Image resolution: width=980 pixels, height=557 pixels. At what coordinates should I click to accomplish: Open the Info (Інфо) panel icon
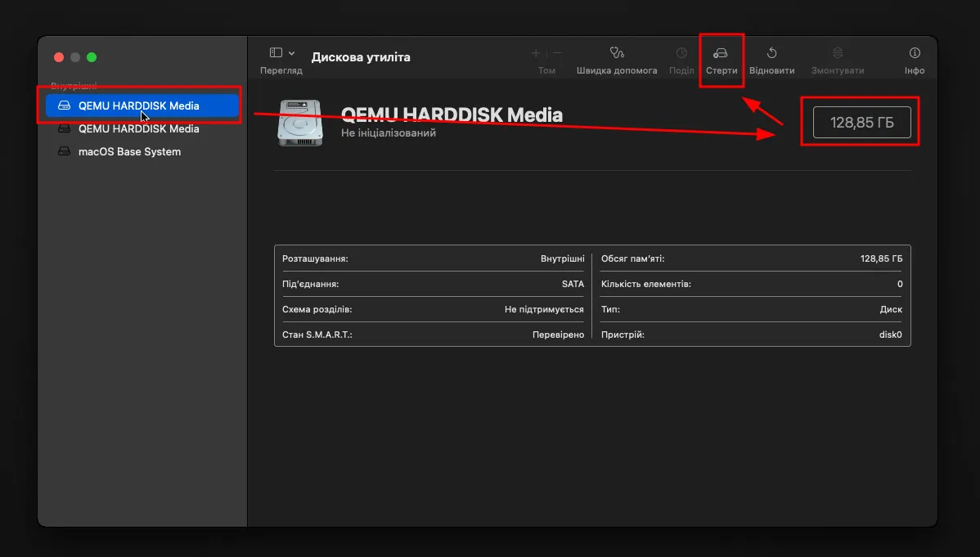click(915, 53)
